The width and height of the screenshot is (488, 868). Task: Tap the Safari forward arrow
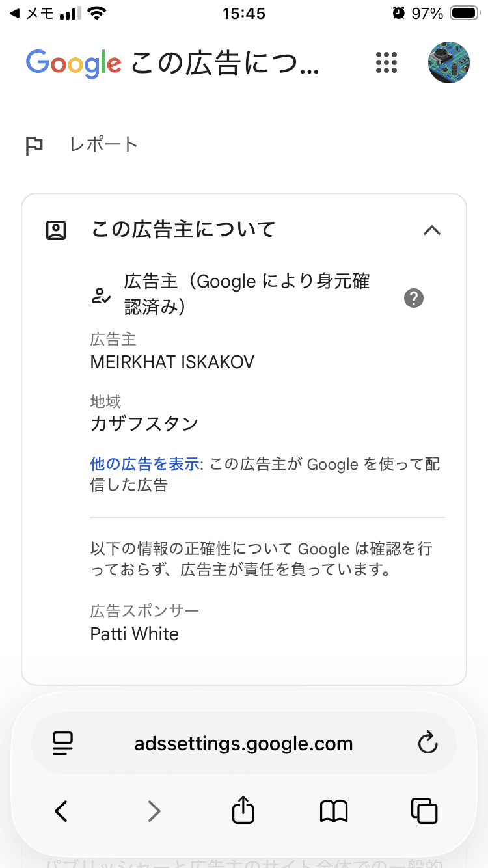click(154, 811)
